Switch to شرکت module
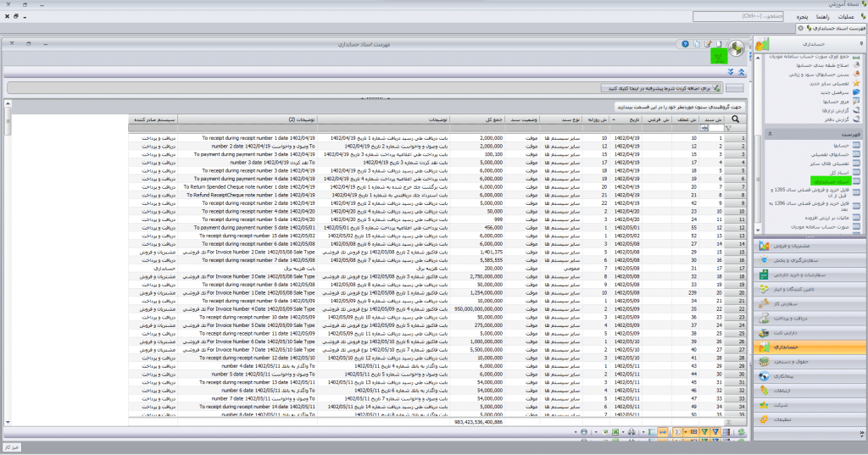868x455 pixels. click(810, 405)
